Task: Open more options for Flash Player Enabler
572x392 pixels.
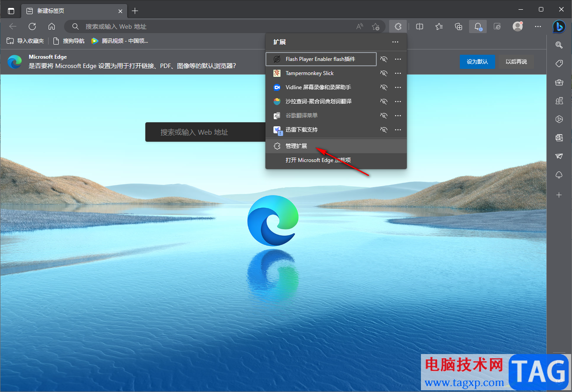Action: point(398,59)
